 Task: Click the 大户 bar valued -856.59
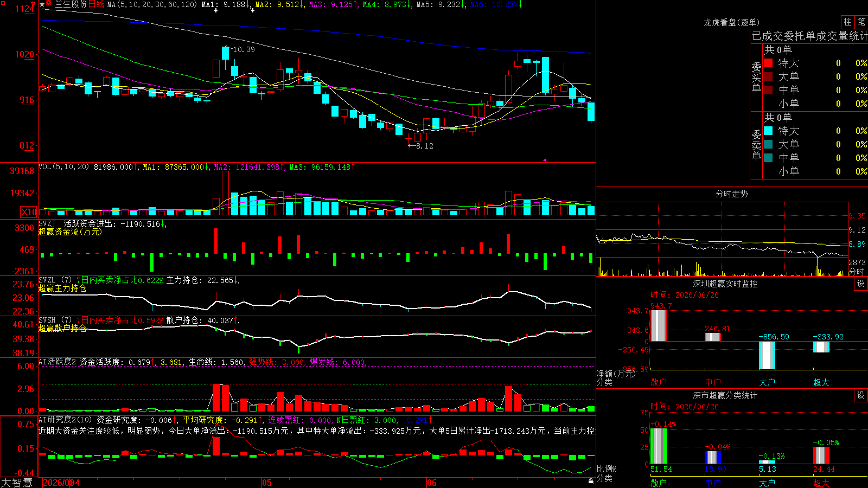pyautogui.click(x=767, y=355)
